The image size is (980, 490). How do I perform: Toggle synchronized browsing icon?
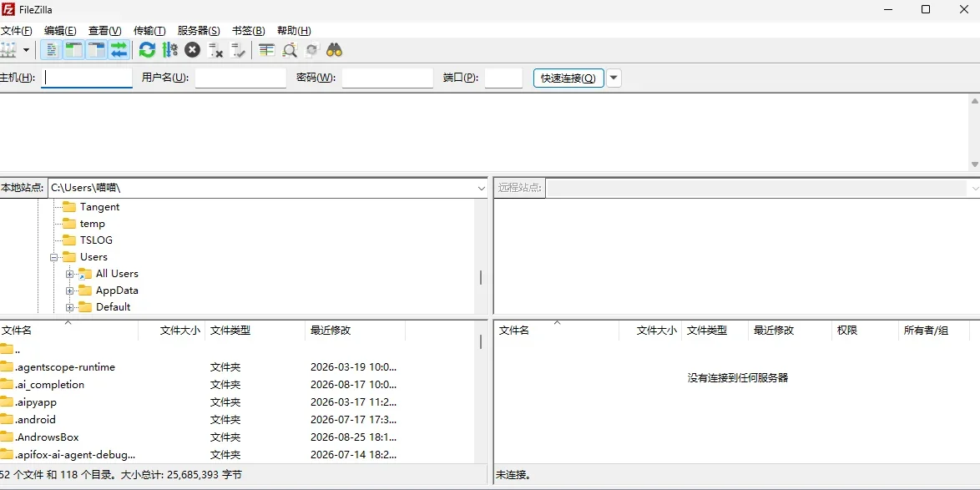[x=312, y=50]
